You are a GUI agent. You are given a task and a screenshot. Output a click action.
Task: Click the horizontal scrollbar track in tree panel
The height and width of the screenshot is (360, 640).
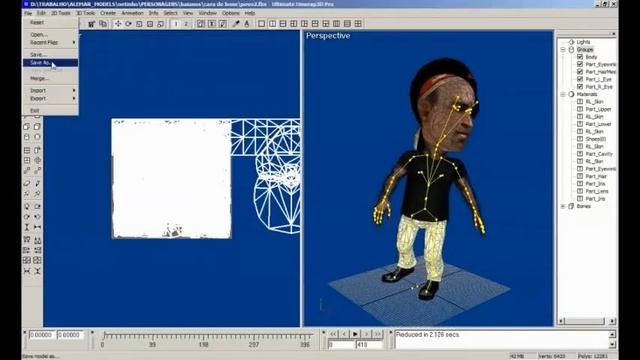pos(587,321)
